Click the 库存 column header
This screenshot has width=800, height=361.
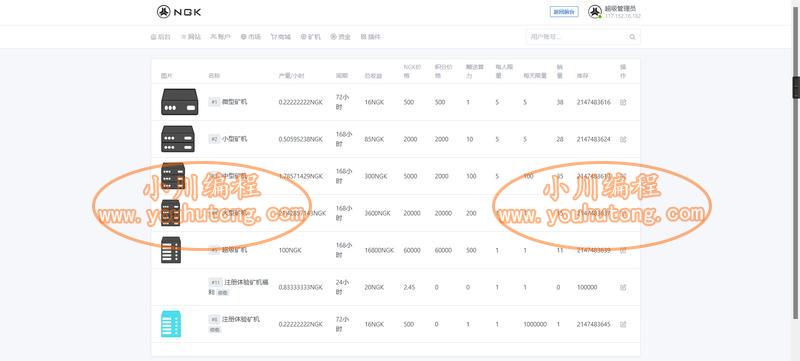[x=582, y=75]
